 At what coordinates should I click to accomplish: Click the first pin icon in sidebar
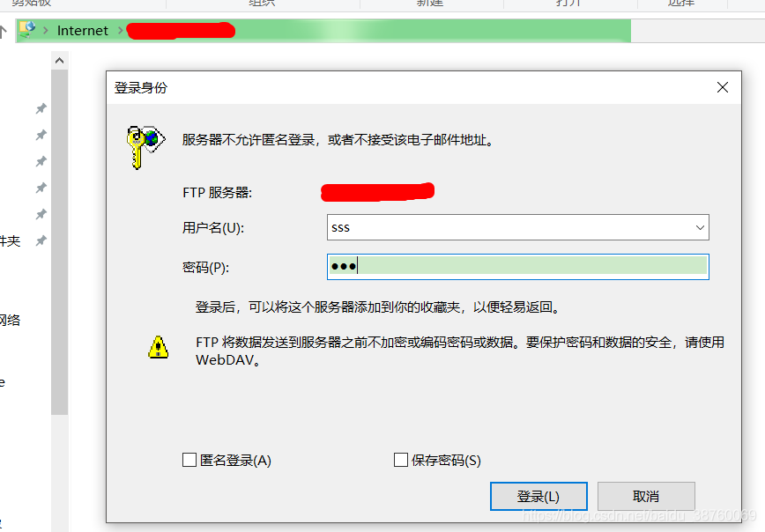coord(41,108)
